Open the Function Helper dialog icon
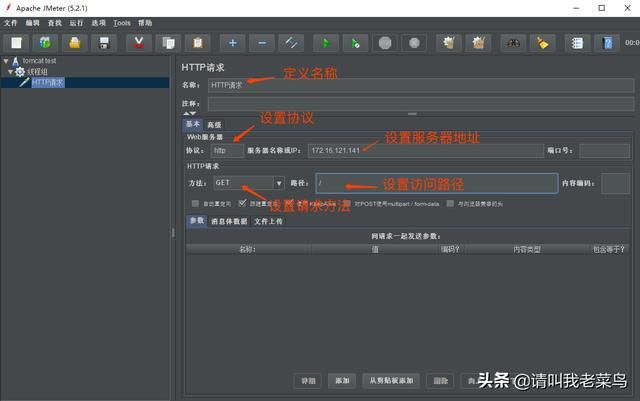The height and width of the screenshot is (401, 640). [577, 43]
